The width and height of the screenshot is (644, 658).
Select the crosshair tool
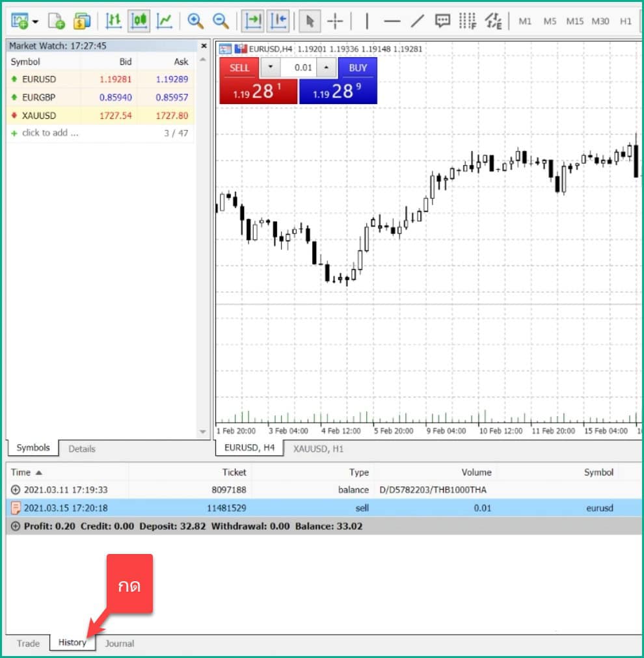[335, 21]
